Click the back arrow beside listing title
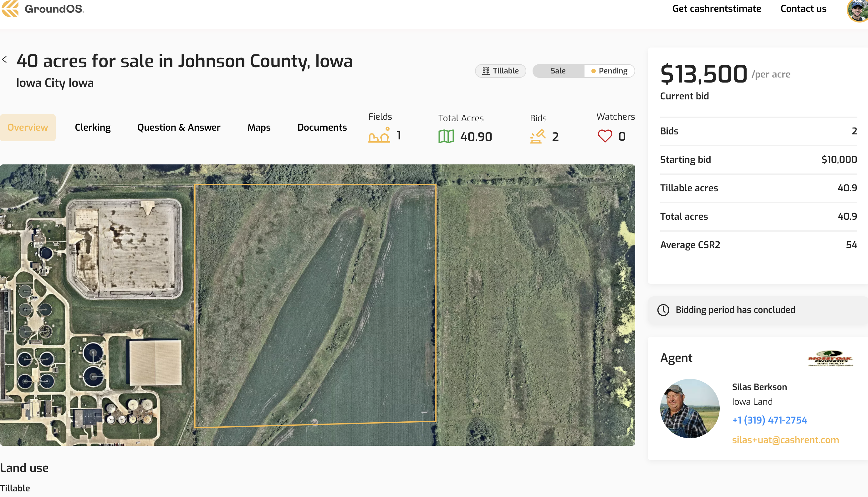The image size is (868, 497). (4, 59)
